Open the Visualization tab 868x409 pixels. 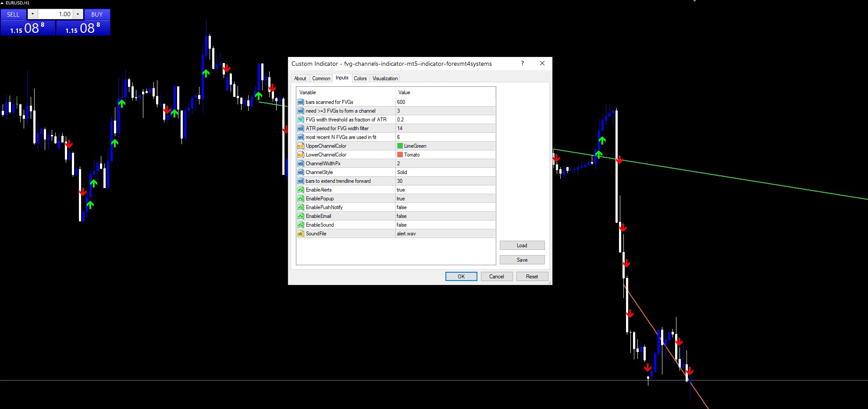click(385, 78)
